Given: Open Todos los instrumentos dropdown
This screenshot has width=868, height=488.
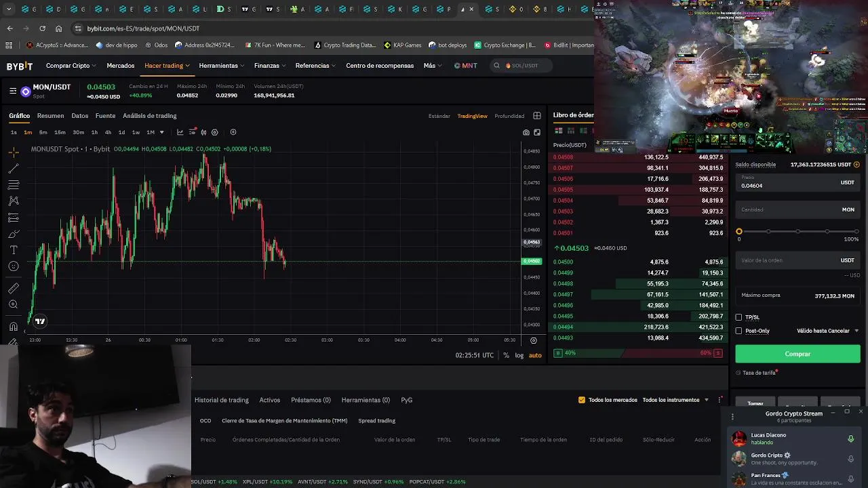Looking at the screenshot, I should [x=675, y=400].
